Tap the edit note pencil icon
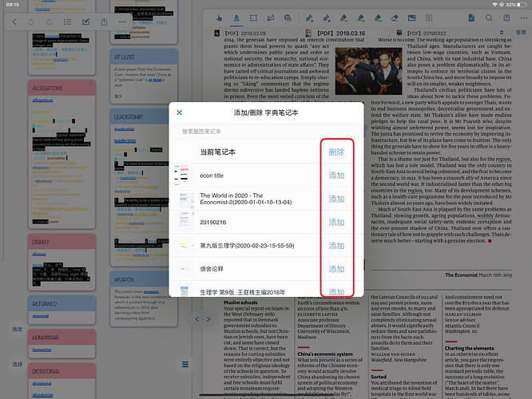The height and width of the screenshot is (399, 532). coord(85,22)
